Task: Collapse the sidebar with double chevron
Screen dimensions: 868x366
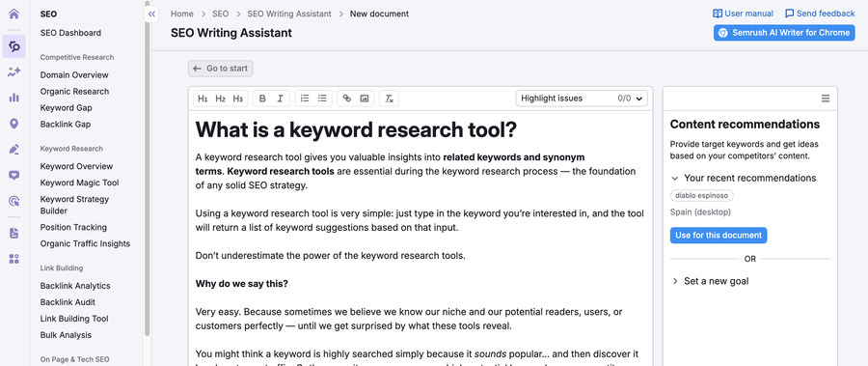Action: 152,14
